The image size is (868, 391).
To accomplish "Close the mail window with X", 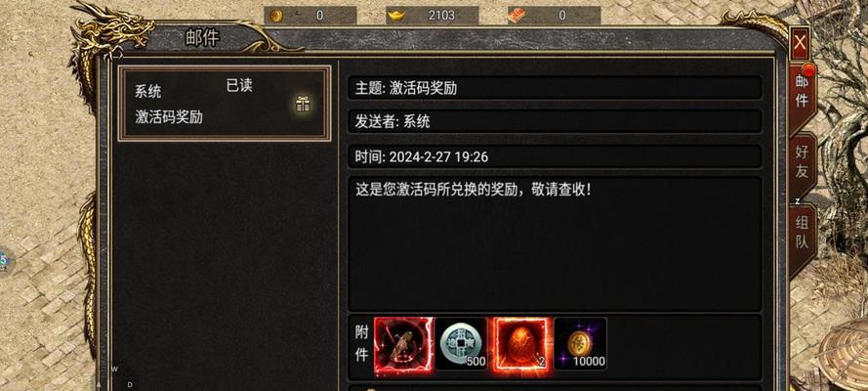I will [x=800, y=43].
